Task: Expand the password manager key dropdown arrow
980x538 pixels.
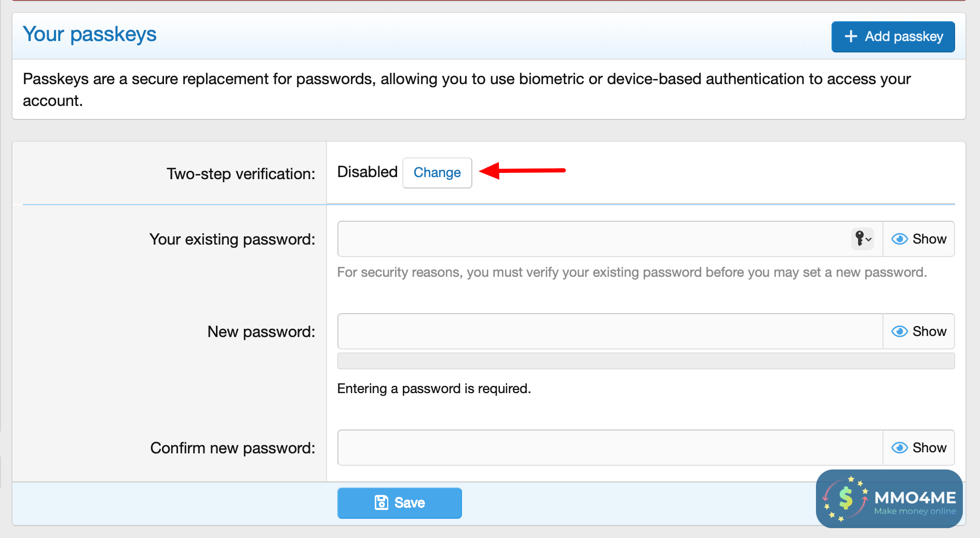Action: coord(869,239)
